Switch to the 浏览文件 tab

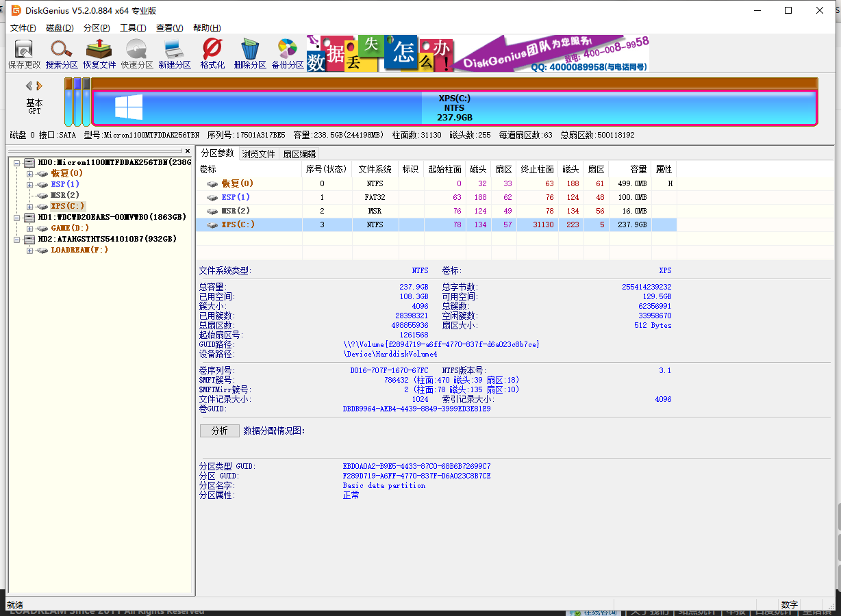click(x=258, y=154)
